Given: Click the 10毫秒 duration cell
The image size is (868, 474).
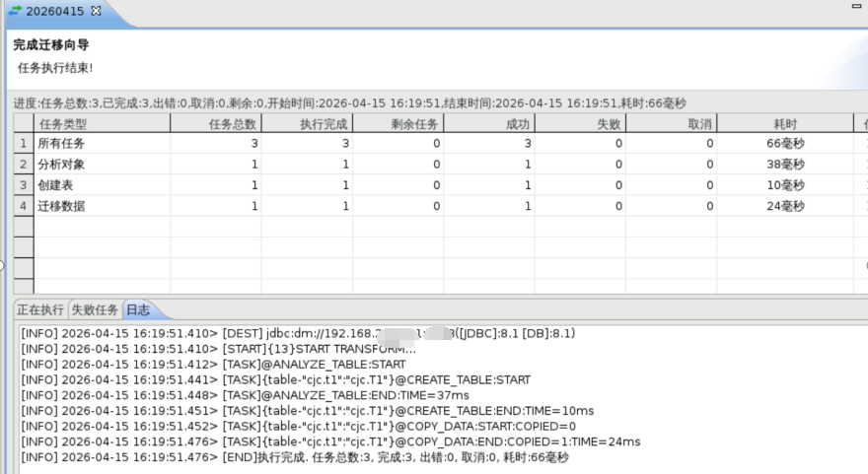Looking at the screenshot, I should pyautogui.click(x=785, y=185).
